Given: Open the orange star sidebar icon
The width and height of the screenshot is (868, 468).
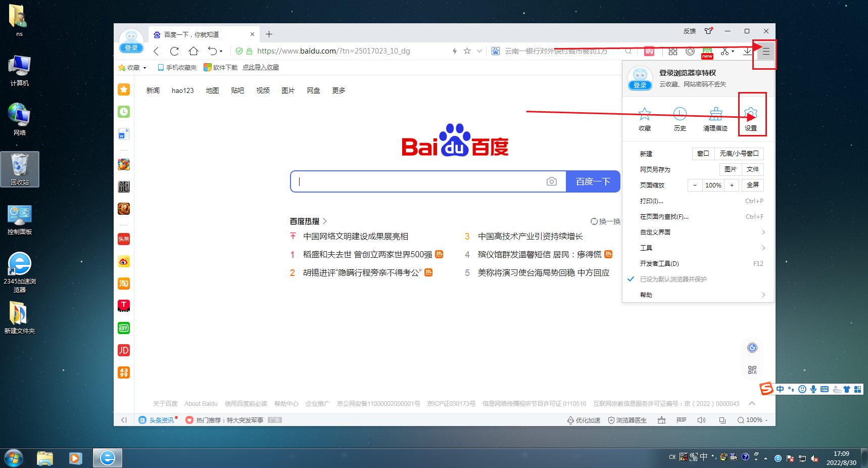Looking at the screenshot, I should pos(124,89).
